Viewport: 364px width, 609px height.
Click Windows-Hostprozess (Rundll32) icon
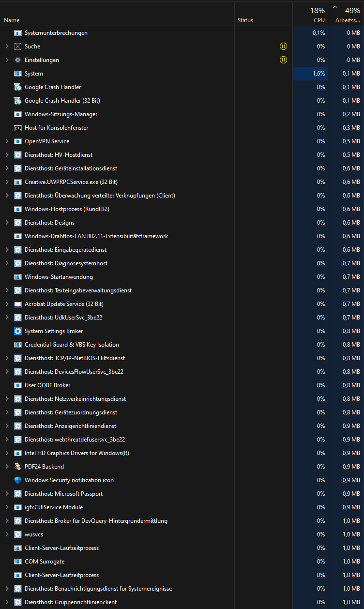tap(18, 209)
